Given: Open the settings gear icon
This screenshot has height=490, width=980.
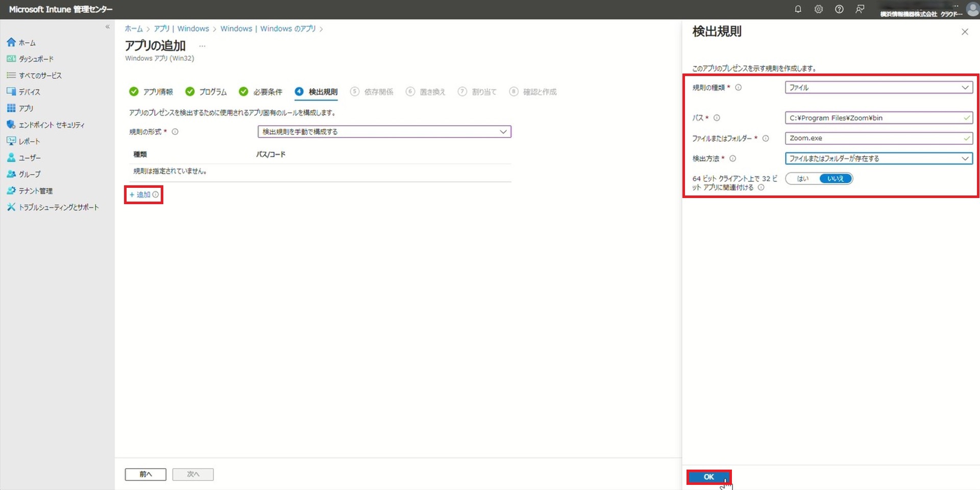Looking at the screenshot, I should [x=819, y=9].
